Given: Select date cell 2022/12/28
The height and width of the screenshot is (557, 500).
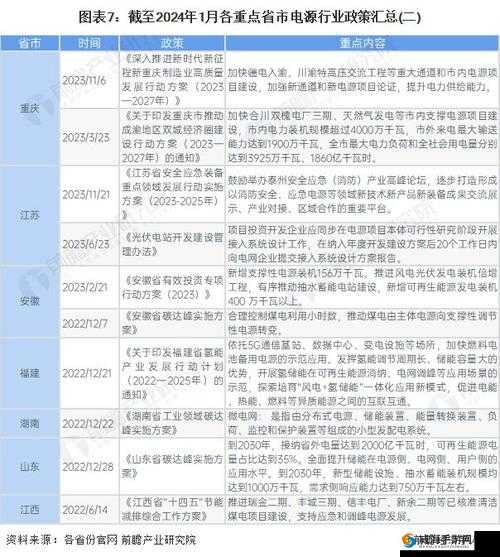Looking at the screenshot, I should pyautogui.click(x=88, y=466).
